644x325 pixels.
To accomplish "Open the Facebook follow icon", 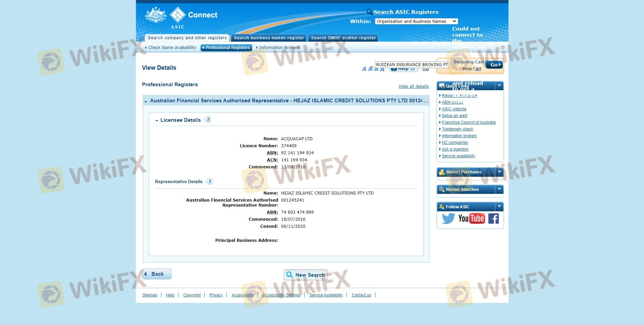I will click(x=493, y=219).
